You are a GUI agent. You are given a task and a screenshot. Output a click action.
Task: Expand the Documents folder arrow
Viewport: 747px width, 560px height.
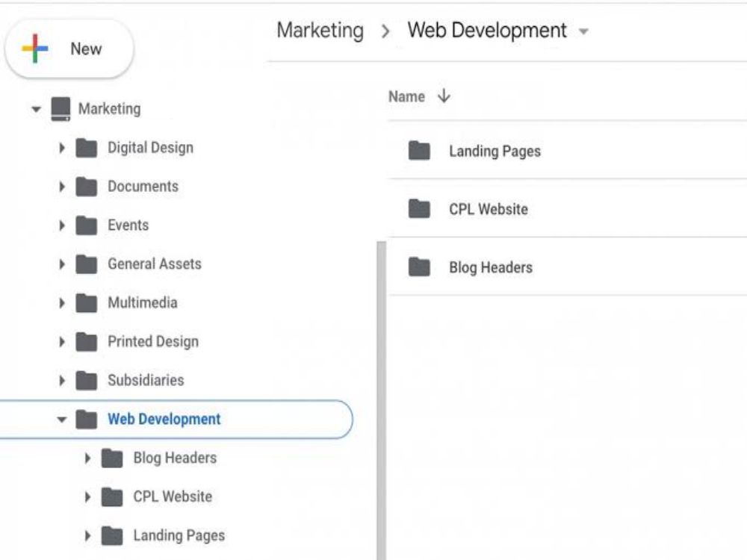coord(62,186)
